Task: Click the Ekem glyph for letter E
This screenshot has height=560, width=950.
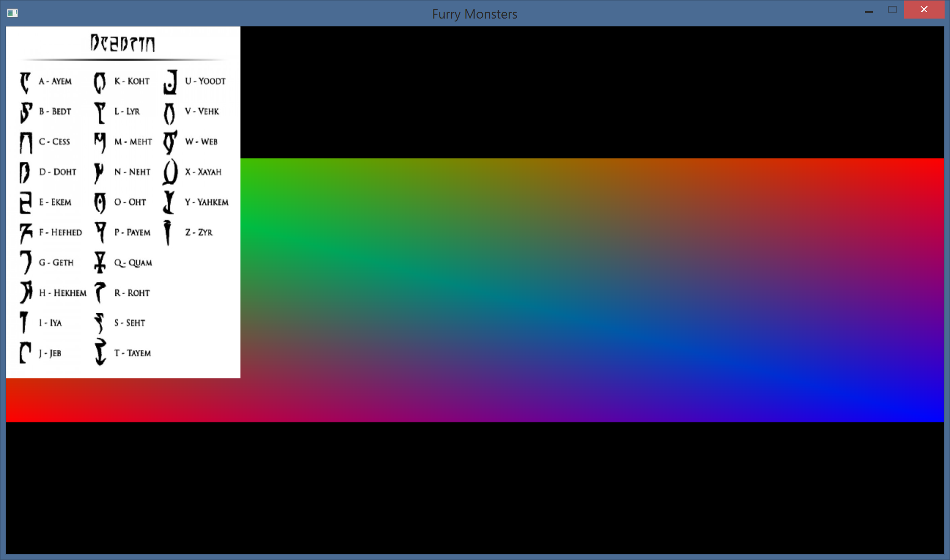Action: [x=25, y=202]
